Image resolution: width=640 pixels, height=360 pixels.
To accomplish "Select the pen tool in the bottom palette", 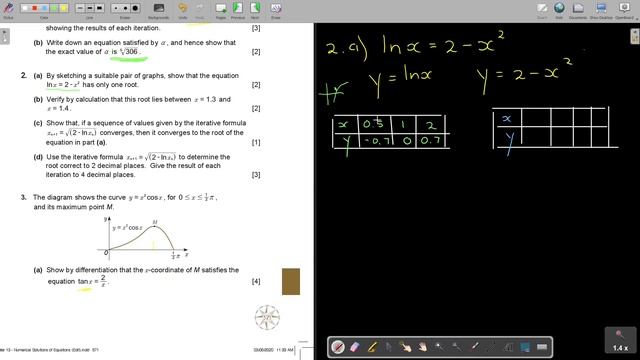I will [x=338, y=347].
